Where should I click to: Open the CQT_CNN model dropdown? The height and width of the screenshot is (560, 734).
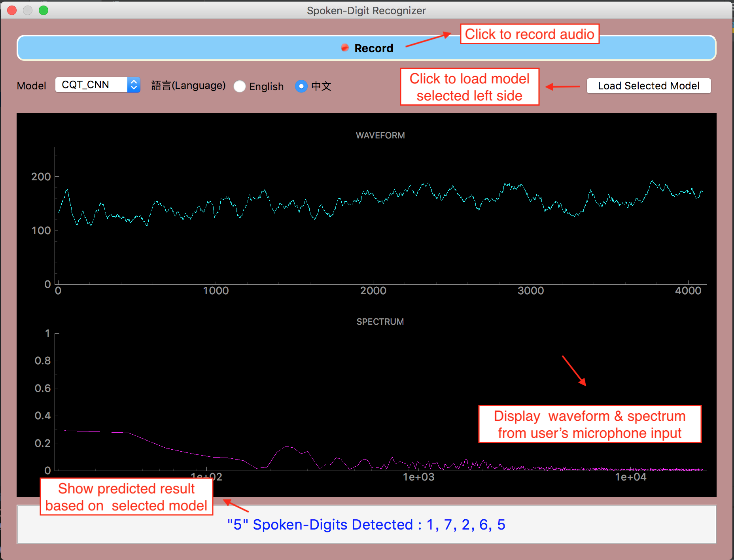[x=98, y=85]
